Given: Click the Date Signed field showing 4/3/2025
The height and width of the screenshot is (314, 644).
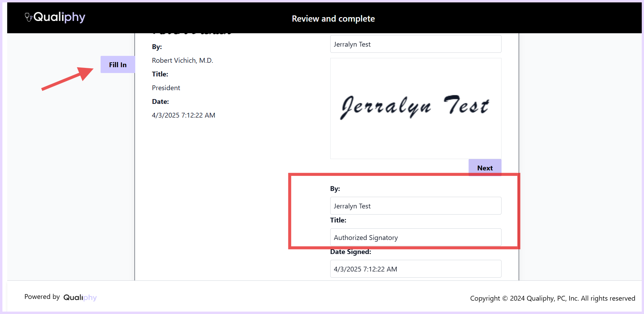Looking at the screenshot, I should click(x=415, y=269).
